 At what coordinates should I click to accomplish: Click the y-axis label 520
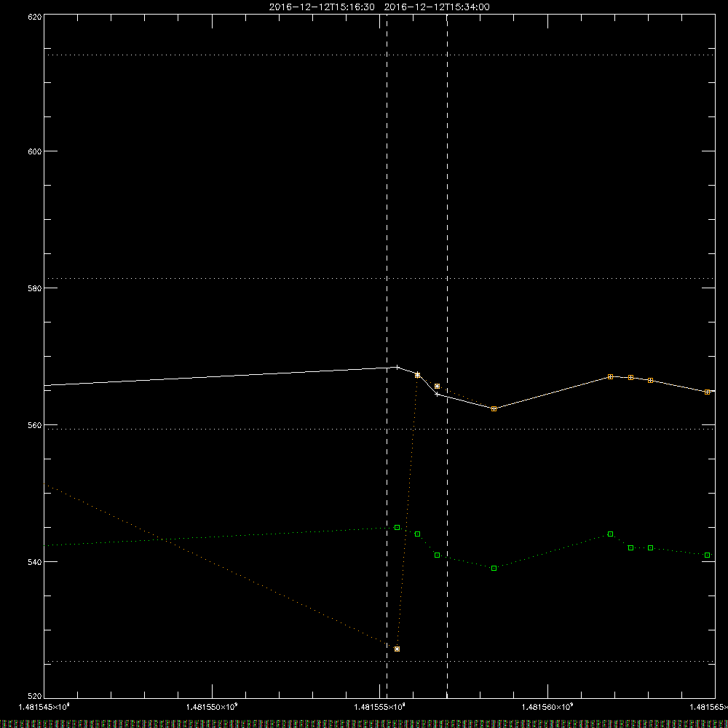pos(35,696)
